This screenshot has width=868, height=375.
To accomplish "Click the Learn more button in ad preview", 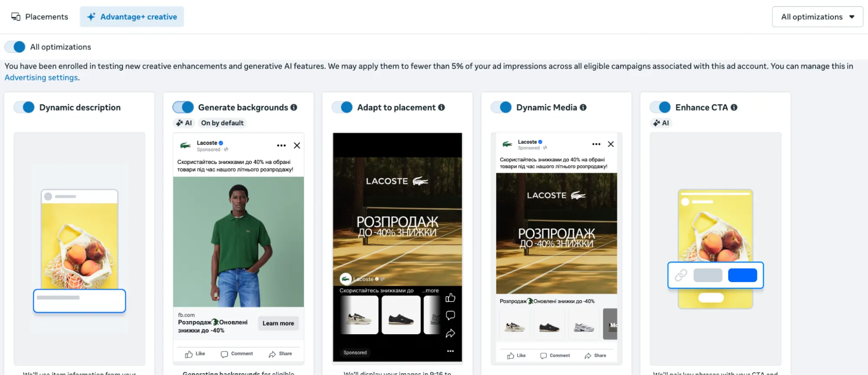I will pos(278,323).
